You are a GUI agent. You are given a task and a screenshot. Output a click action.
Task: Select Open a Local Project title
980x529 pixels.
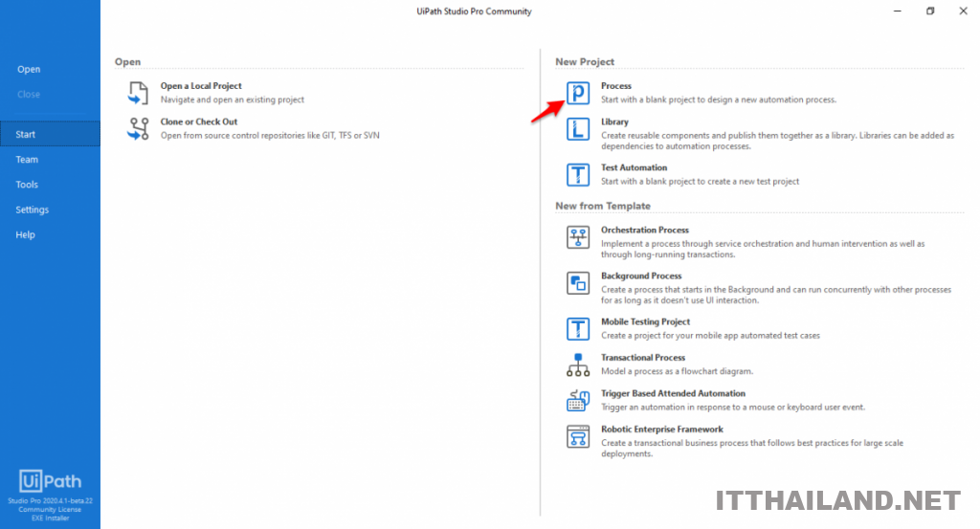[201, 86]
